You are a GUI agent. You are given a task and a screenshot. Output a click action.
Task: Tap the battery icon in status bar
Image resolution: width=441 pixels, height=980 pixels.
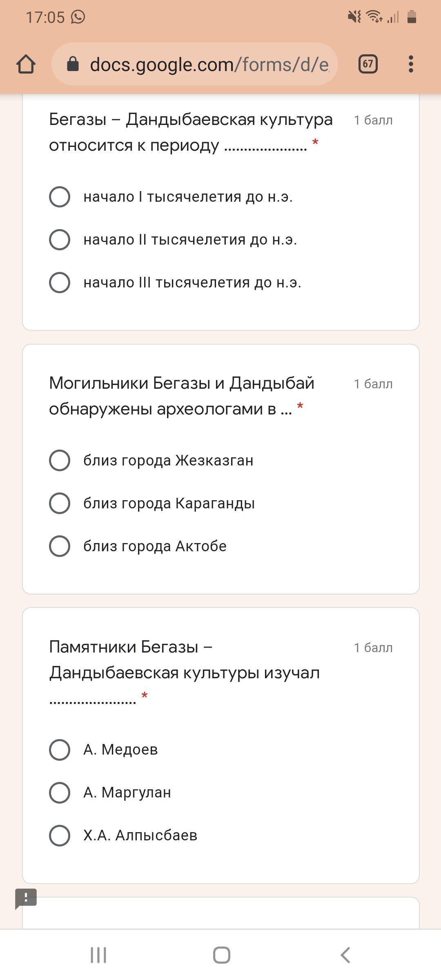click(412, 17)
